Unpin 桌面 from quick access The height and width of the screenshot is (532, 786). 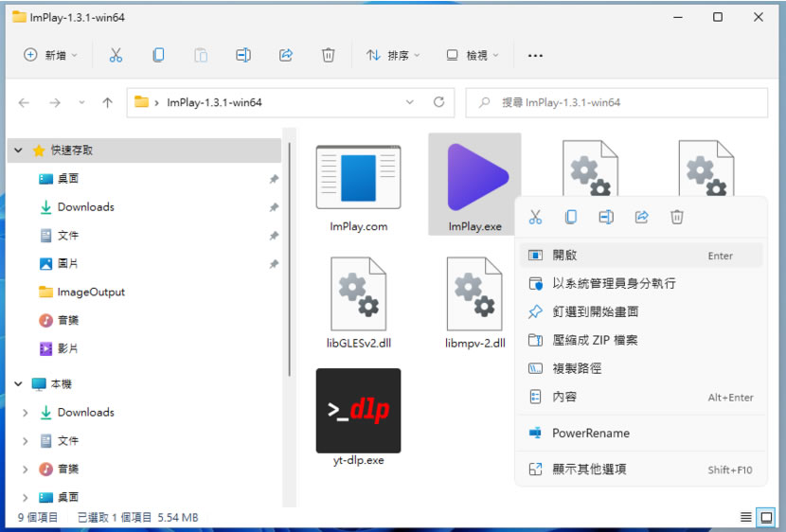coord(275,179)
